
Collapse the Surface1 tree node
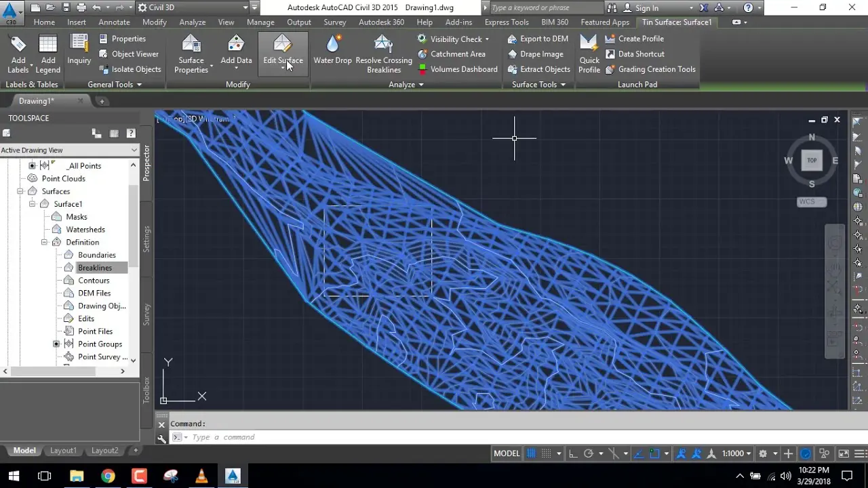(x=32, y=204)
